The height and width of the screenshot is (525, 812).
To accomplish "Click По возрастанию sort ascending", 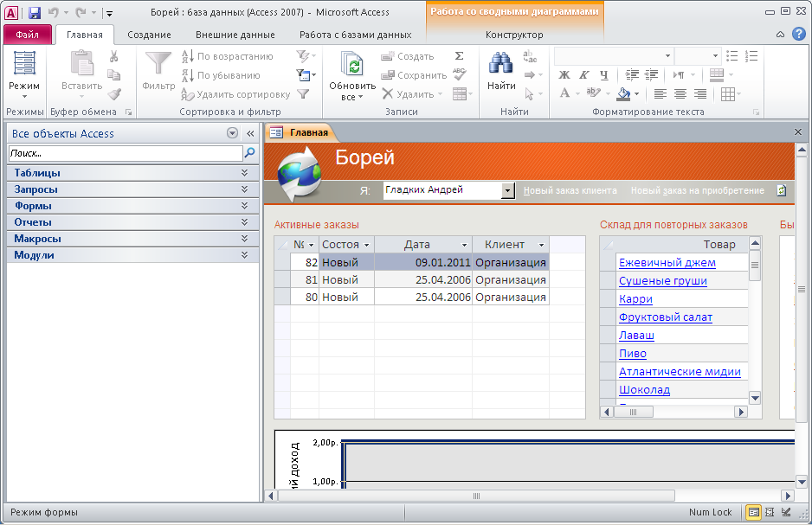I will pos(228,56).
